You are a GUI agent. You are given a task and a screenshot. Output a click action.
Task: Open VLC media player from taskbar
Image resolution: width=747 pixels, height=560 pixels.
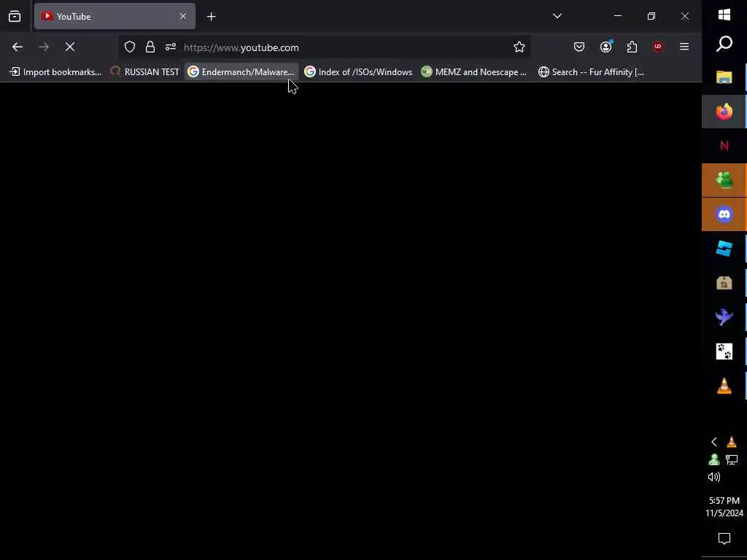[x=724, y=386]
